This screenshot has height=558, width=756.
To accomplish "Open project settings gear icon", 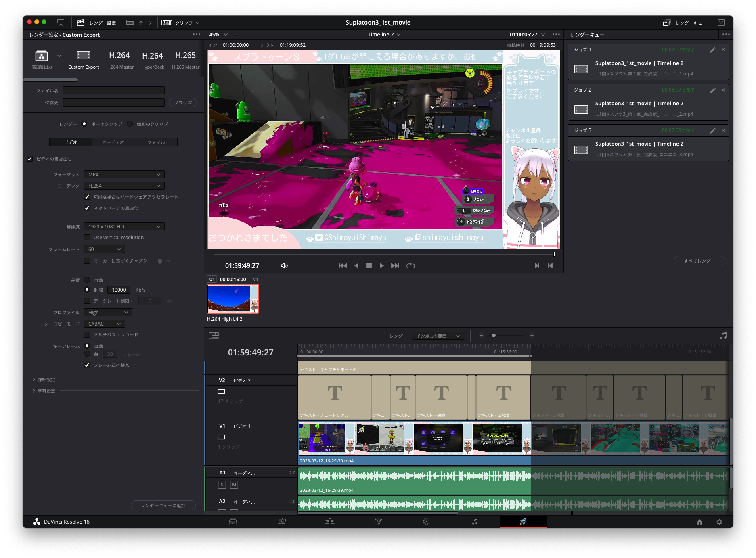I will coord(719,522).
